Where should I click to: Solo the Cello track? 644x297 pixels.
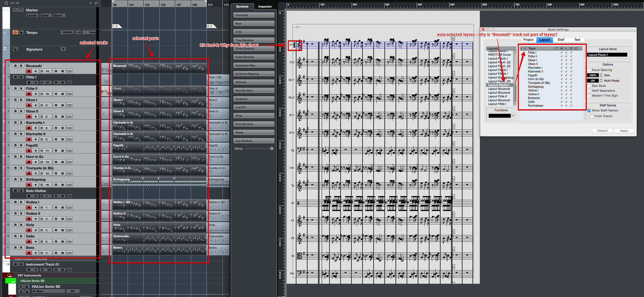[21, 236]
